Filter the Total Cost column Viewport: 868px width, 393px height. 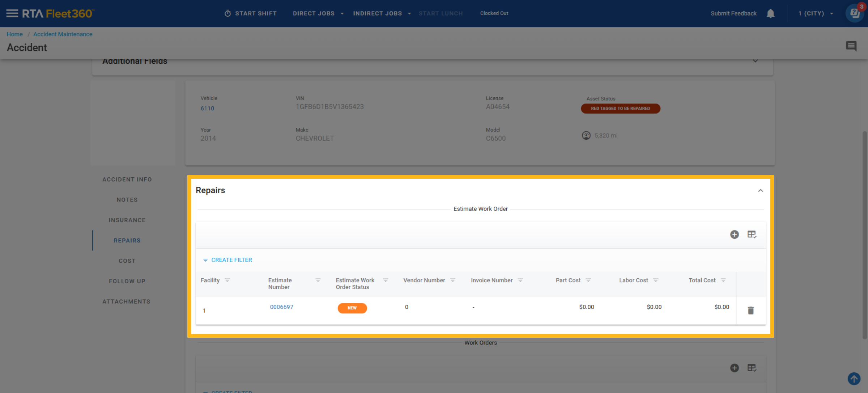pyautogui.click(x=723, y=280)
